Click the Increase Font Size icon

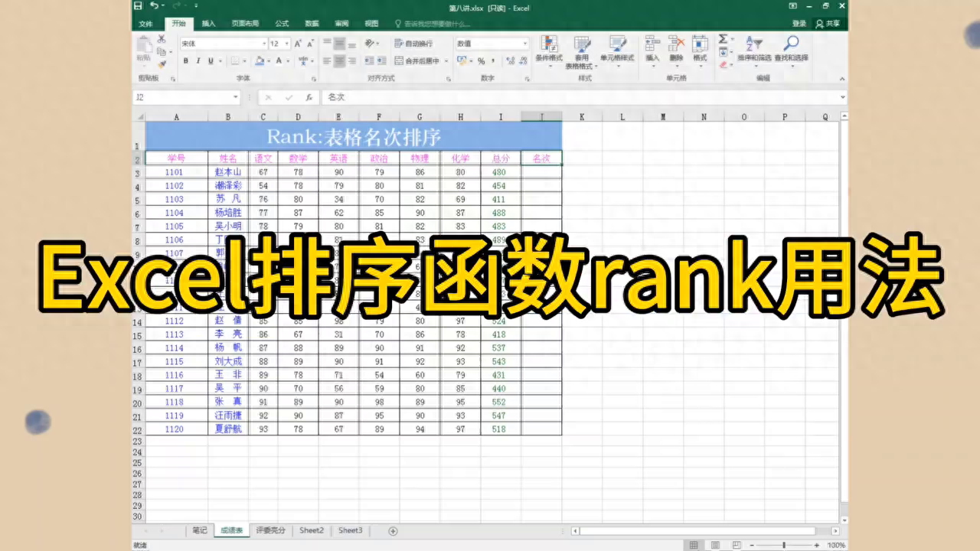tap(299, 44)
